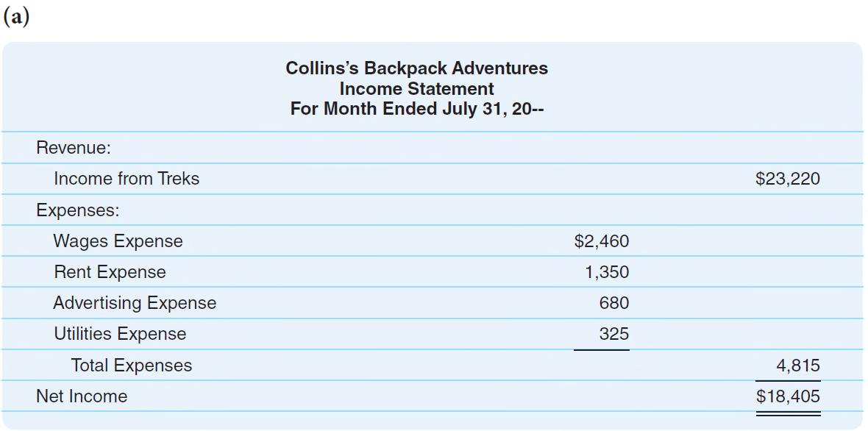Select the Net Income label
Image resolution: width=868 pixels, height=431 pixels.
pyautogui.click(x=82, y=396)
